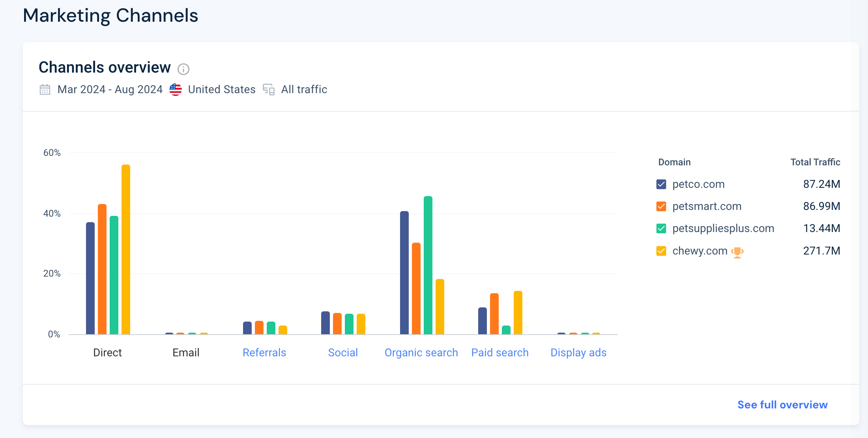Toggle the petsuppliesplus.com checkbox
Image resolution: width=868 pixels, height=438 pixels.
661,228
